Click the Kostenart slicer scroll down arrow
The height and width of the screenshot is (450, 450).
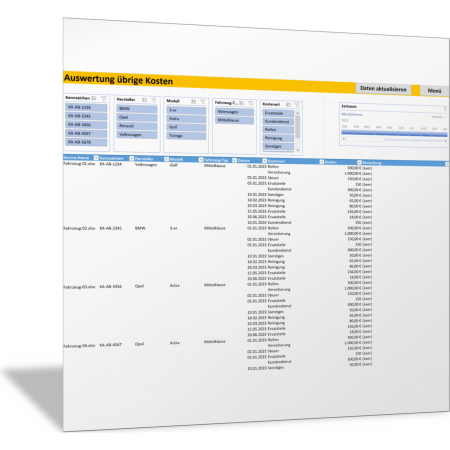tap(298, 150)
